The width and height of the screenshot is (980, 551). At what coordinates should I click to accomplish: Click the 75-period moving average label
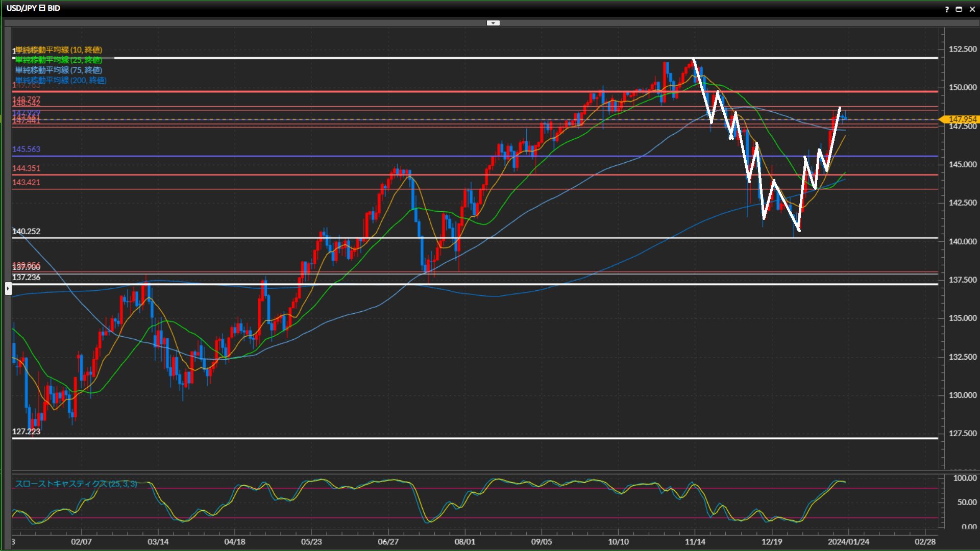[x=59, y=70]
